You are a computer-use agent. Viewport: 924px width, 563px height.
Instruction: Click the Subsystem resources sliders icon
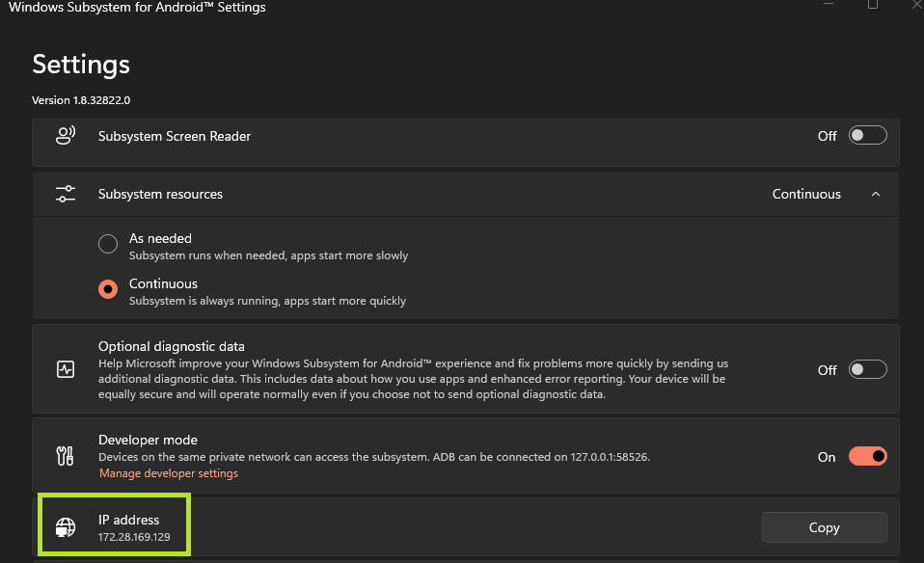66,194
